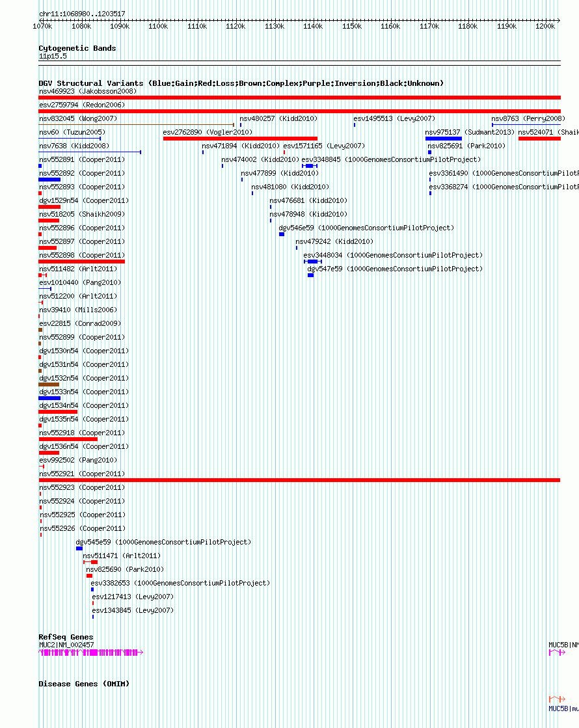Screen dimensions: 579x728
Task: Click the dgv1534n54 (Cooper2011) label
Action: coord(84,406)
